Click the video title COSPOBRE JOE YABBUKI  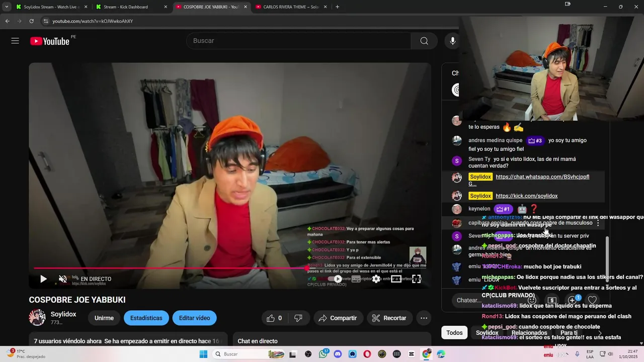click(77, 300)
